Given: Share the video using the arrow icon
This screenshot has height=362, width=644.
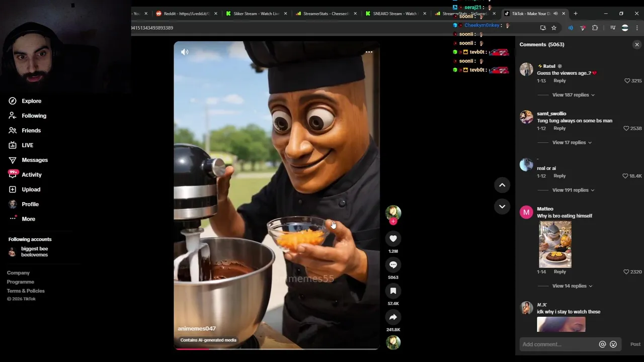Looking at the screenshot, I should tap(393, 317).
